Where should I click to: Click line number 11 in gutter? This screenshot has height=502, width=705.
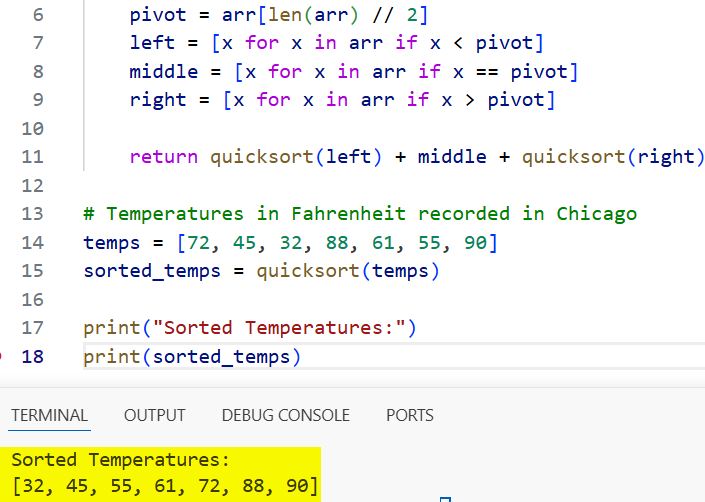[x=32, y=157]
